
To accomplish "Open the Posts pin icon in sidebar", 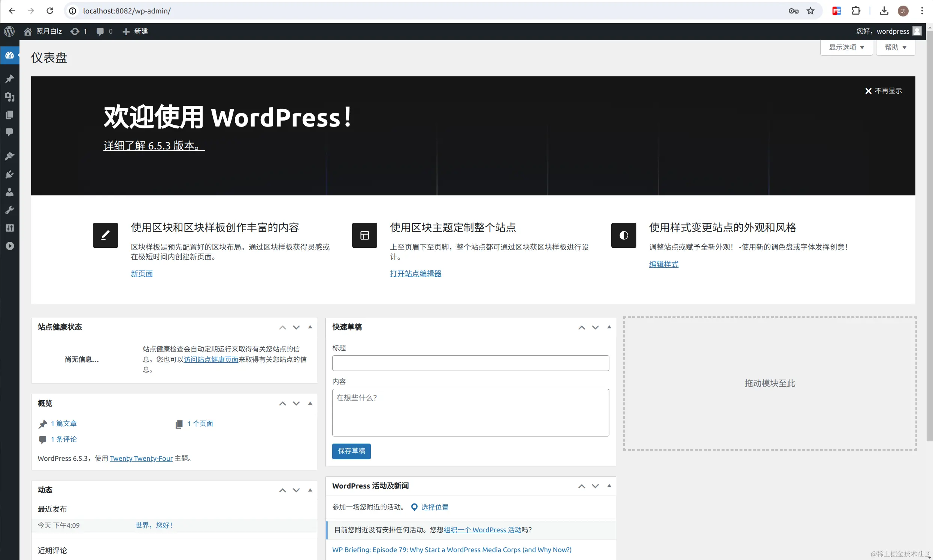I will click(9, 79).
